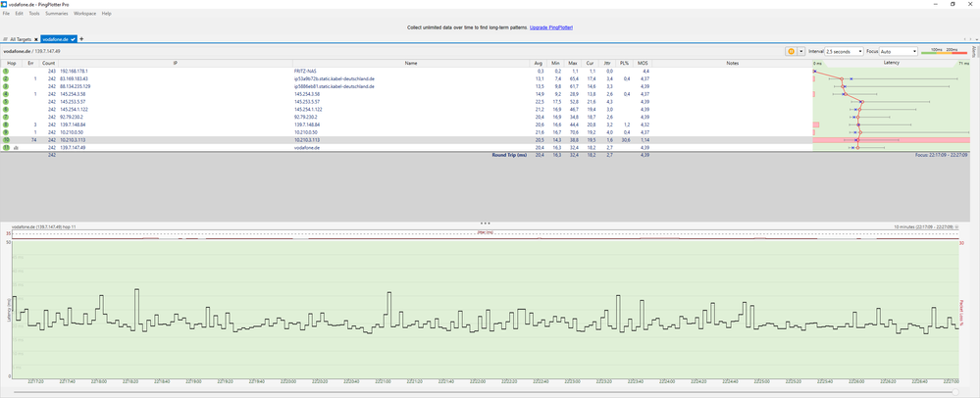Select IP 192.168.178.1 in hop 1
The image size is (980, 398).
(x=74, y=72)
